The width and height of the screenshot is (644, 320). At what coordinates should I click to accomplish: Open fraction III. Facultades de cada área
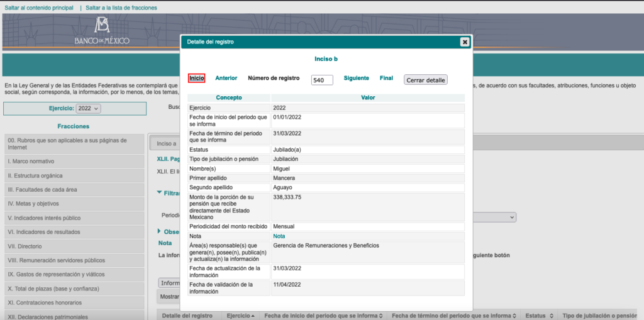click(74, 190)
